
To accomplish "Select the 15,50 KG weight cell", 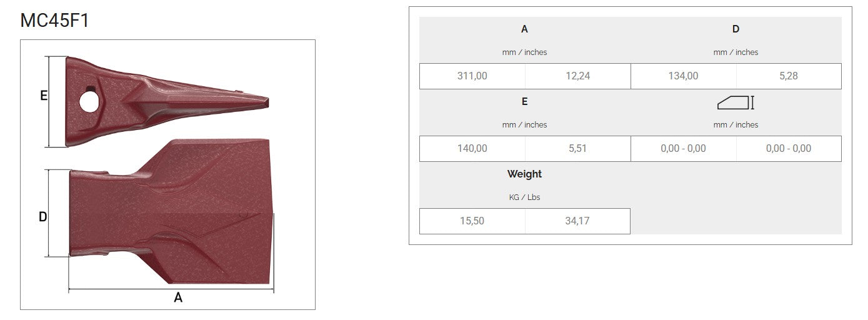I will 472,221.
